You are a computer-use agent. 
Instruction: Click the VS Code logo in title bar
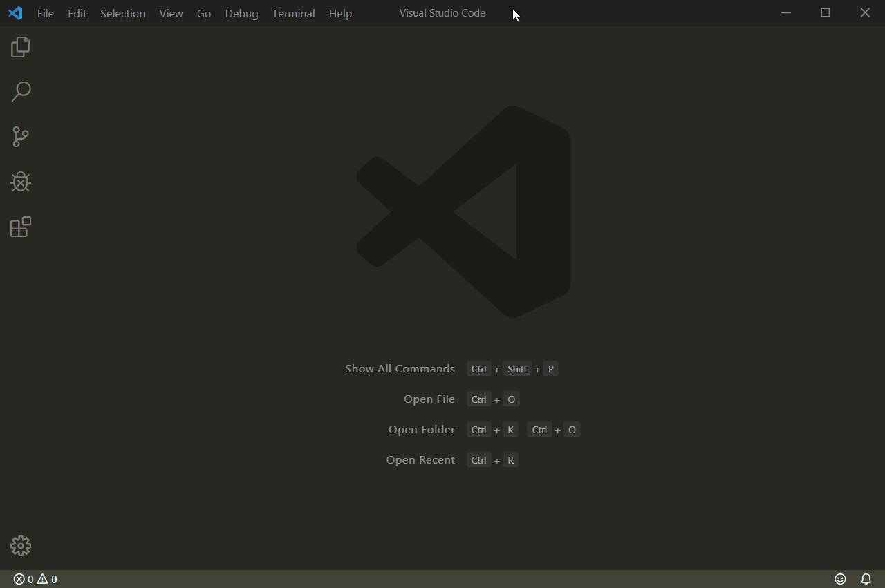pyautogui.click(x=15, y=13)
